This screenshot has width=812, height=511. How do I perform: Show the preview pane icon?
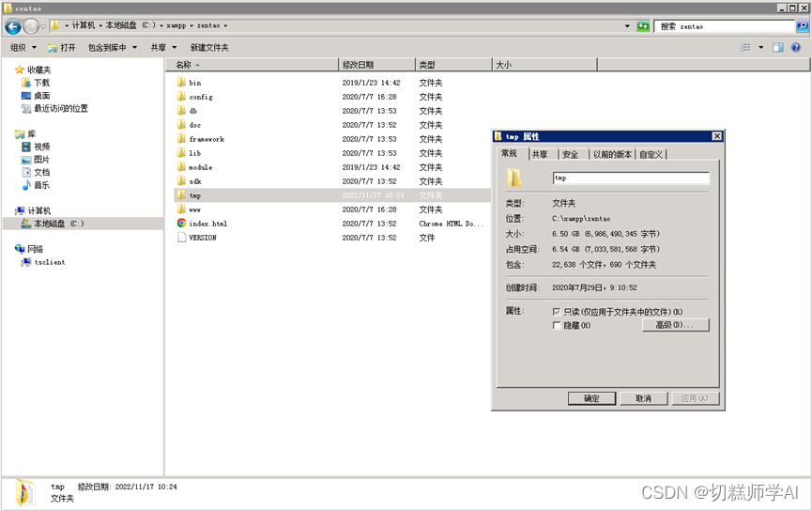click(x=778, y=47)
